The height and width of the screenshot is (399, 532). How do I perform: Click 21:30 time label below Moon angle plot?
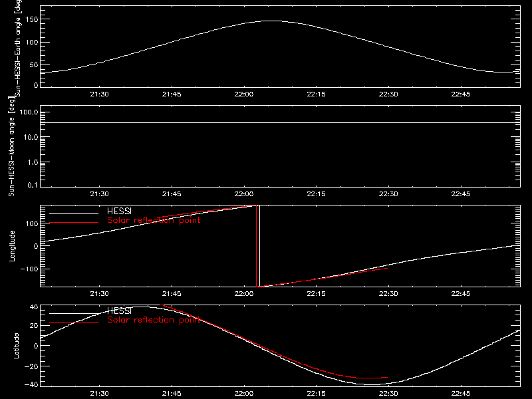point(99,194)
